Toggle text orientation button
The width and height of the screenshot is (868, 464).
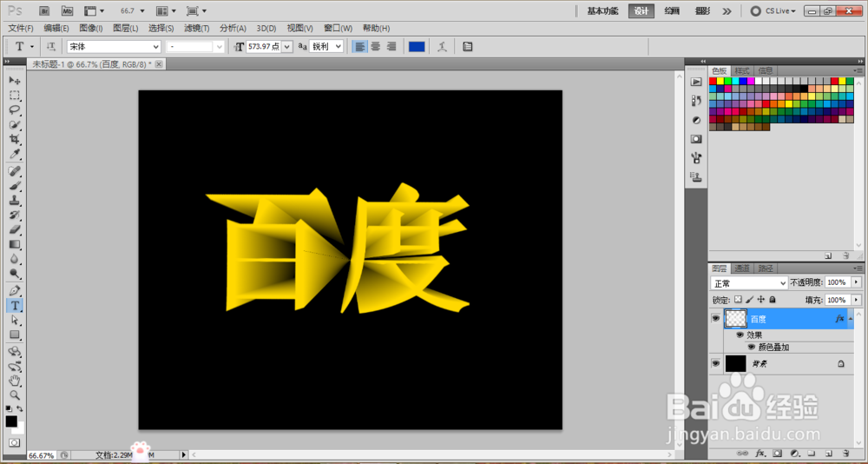coord(51,47)
